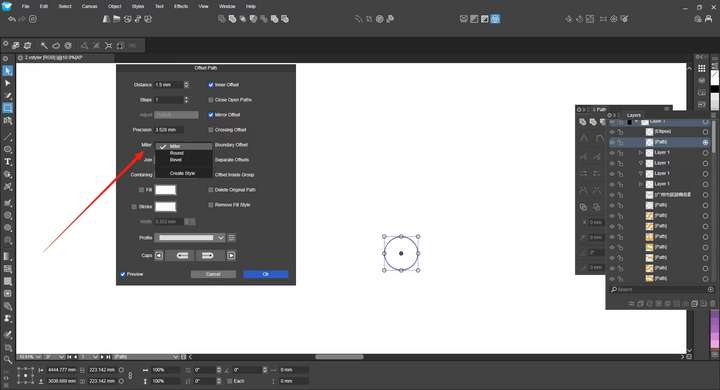Click the Fill color swatch

pos(165,190)
